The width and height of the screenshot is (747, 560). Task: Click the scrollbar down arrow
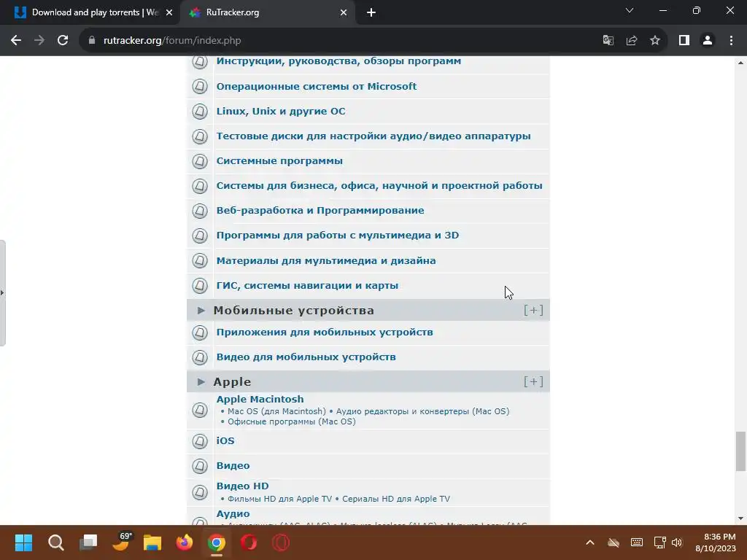click(x=740, y=518)
